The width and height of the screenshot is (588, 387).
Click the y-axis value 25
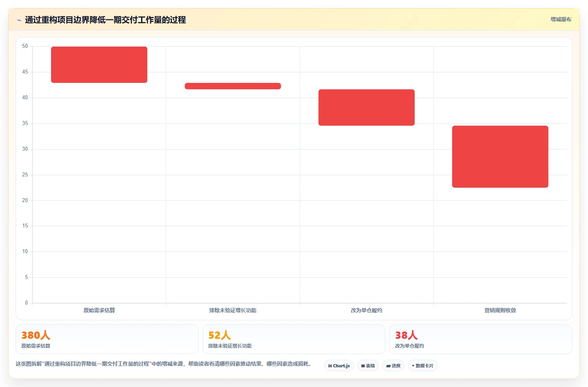point(25,175)
